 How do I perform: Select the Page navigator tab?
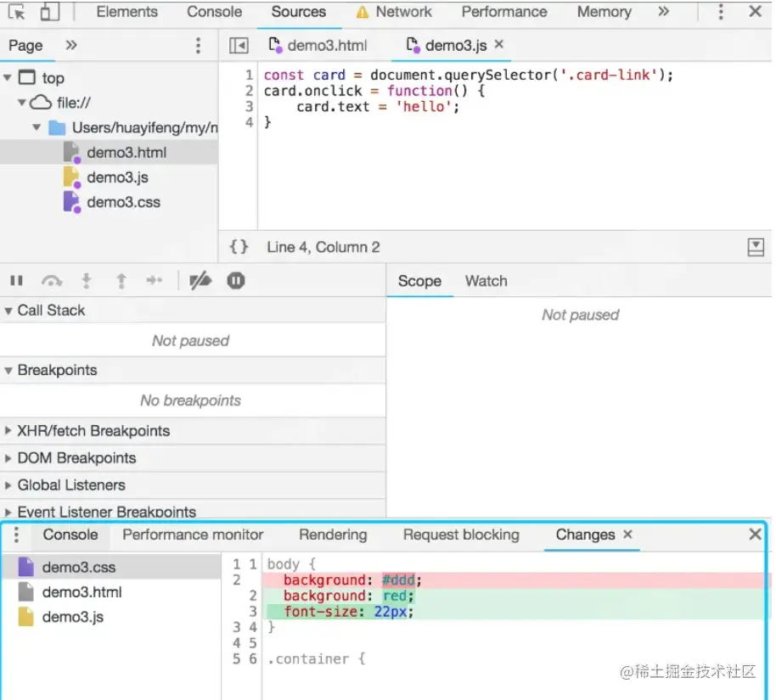25,46
